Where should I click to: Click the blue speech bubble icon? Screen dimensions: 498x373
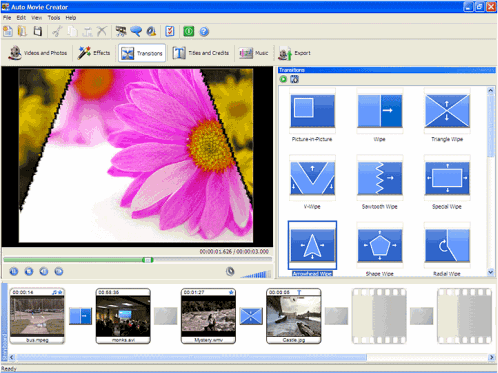pos(136,32)
